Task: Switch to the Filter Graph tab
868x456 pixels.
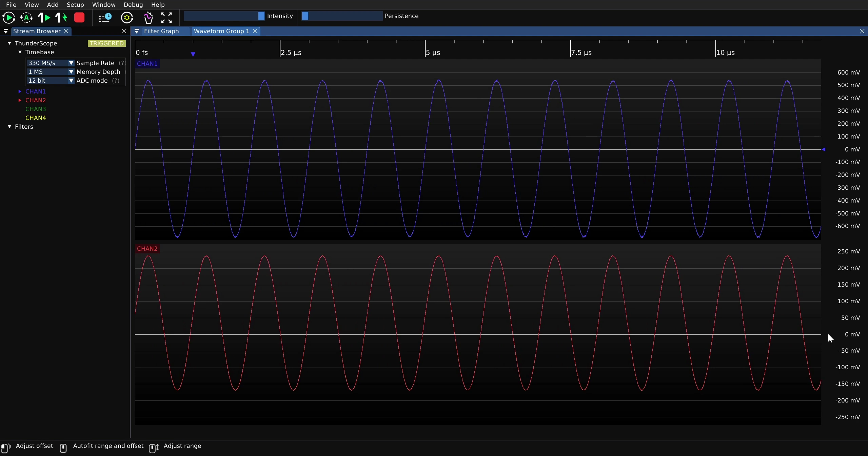Action: (x=161, y=31)
